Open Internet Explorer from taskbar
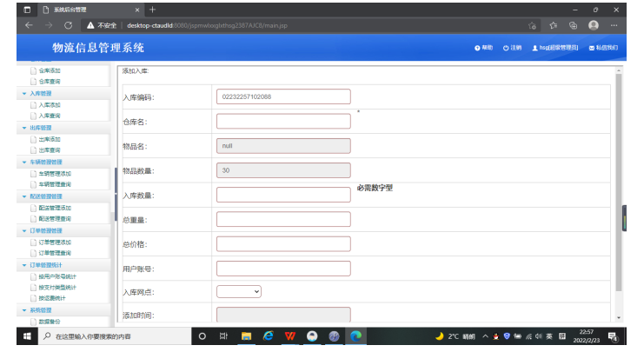This screenshot has height=352, width=644. point(269,336)
